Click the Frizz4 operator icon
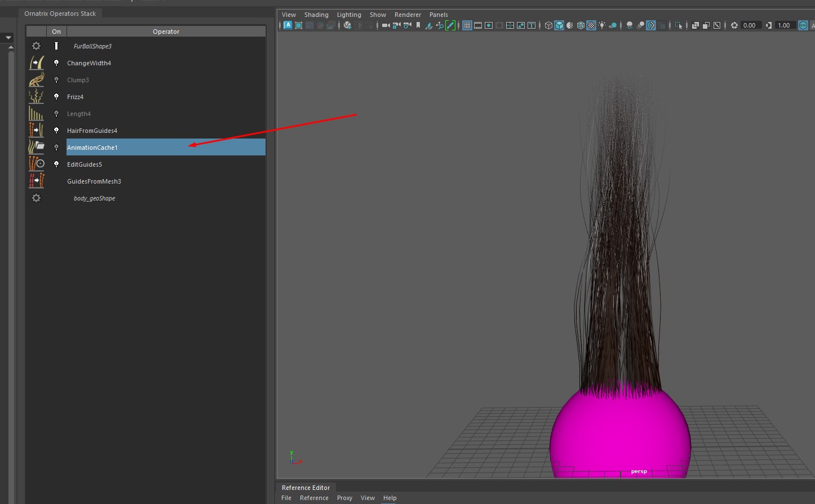 (36, 97)
